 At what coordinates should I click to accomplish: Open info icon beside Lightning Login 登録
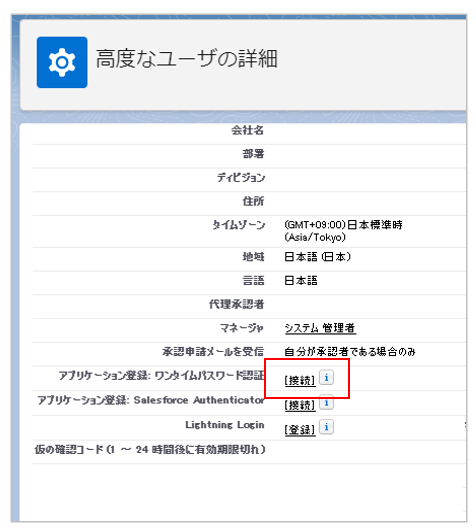tap(326, 427)
